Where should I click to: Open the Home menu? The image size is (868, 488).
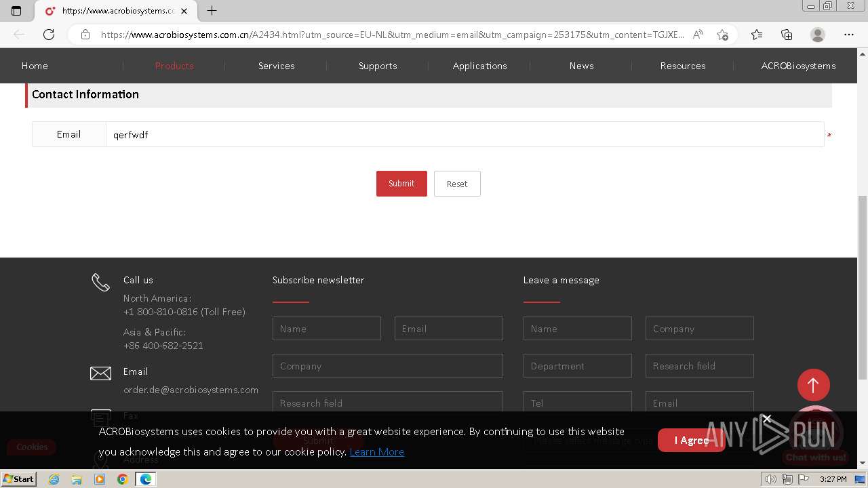click(x=35, y=66)
